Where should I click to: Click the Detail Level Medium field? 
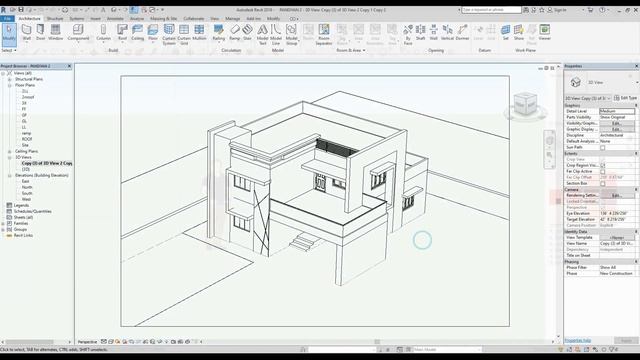[x=617, y=111]
